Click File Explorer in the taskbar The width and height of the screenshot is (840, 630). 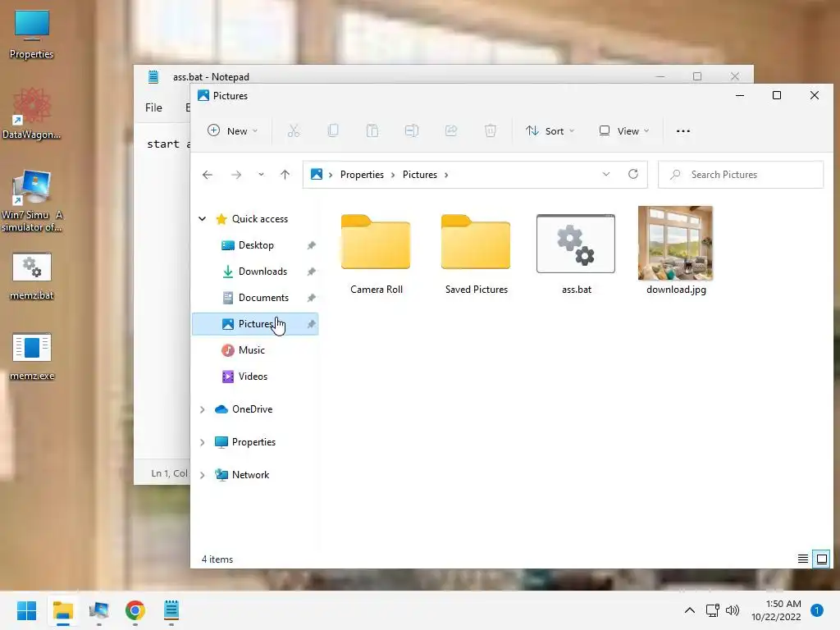(x=62, y=610)
